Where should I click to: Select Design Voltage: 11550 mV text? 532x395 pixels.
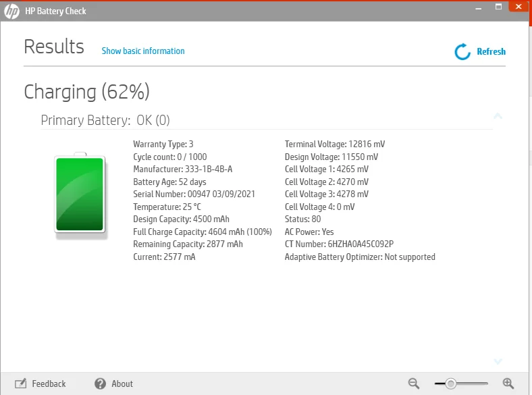(331, 157)
